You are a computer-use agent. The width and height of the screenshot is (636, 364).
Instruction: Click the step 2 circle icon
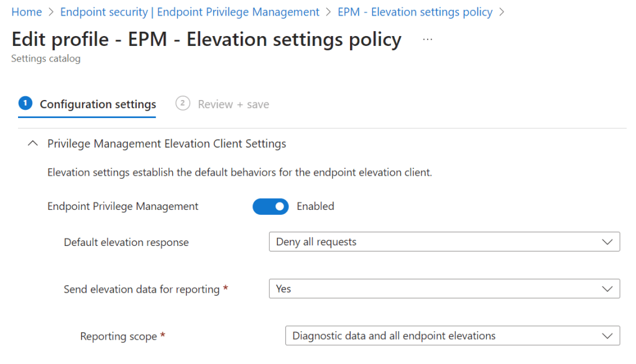click(x=182, y=103)
